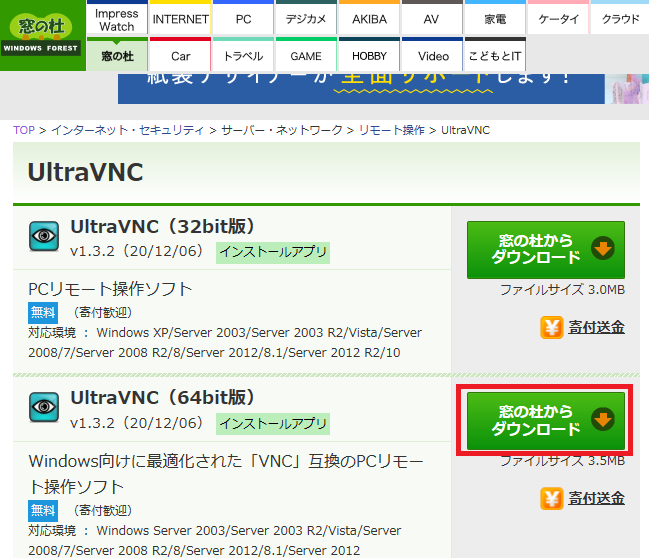
Task: Click the UltraVNC（64bit版） title
Action: tap(163, 397)
